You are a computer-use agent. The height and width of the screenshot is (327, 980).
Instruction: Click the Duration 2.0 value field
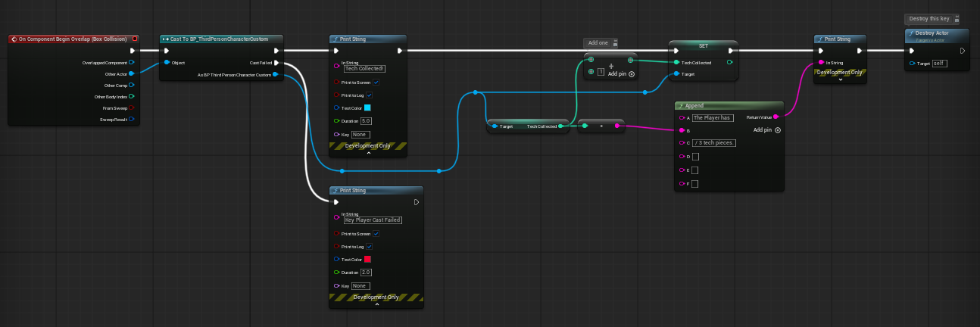367,272
